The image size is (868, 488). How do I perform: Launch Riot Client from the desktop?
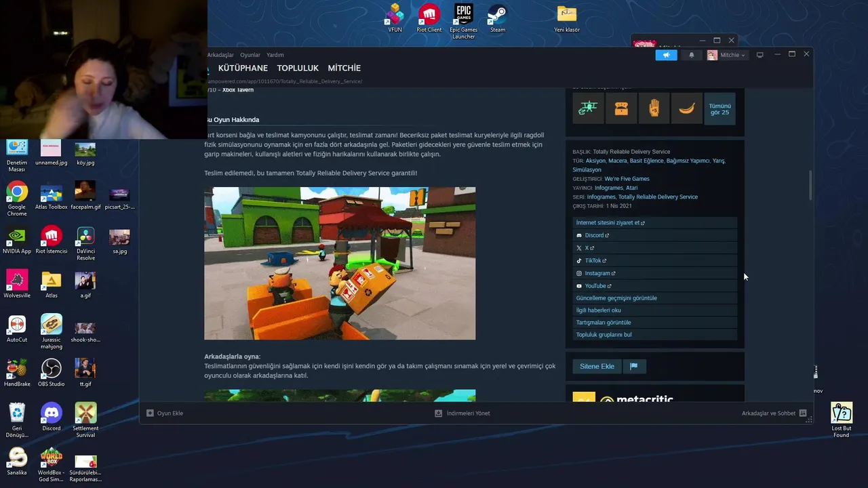point(429,18)
